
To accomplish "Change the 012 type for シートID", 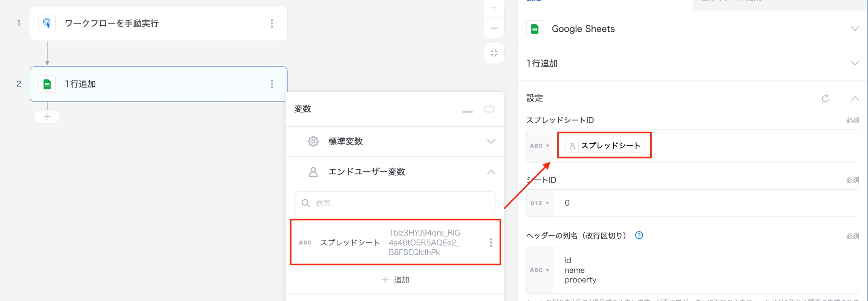I will point(539,203).
